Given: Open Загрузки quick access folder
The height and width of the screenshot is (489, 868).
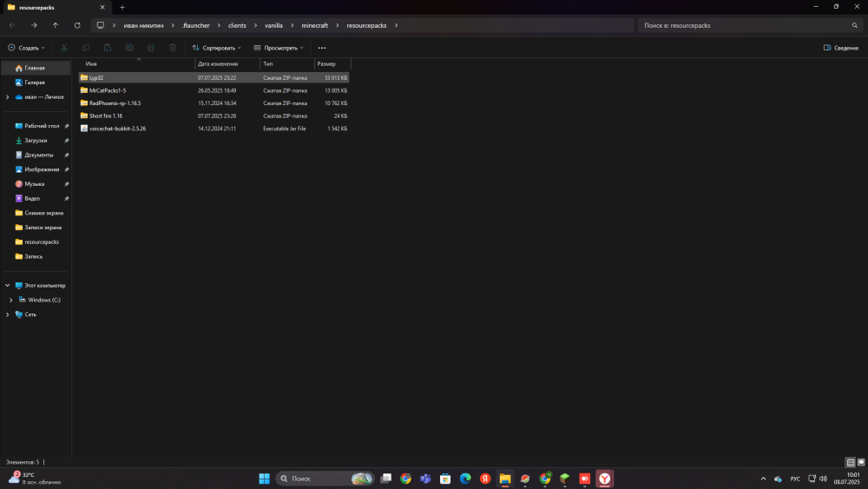Looking at the screenshot, I should point(36,141).
